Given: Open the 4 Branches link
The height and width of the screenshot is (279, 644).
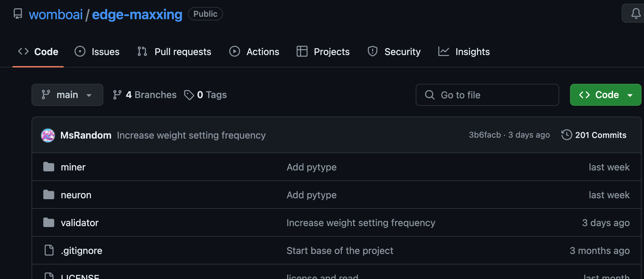Looking at the screenshot, I should (145, 95).
